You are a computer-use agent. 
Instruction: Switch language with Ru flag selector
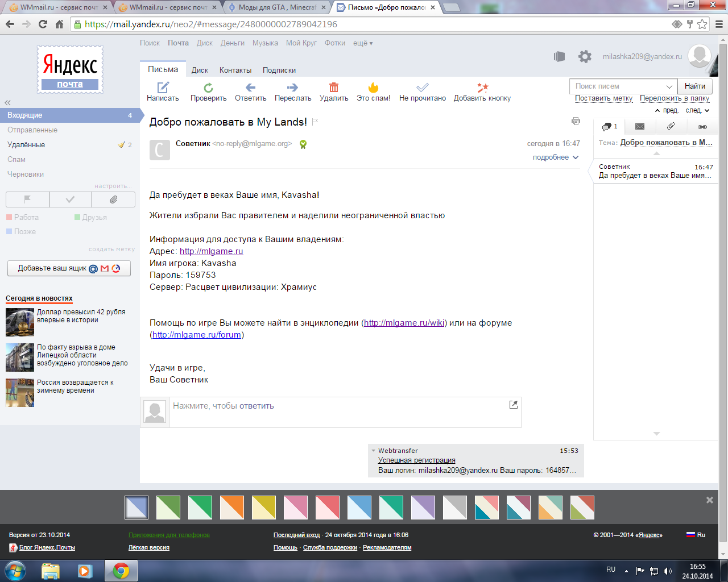(x=696, y=535)
